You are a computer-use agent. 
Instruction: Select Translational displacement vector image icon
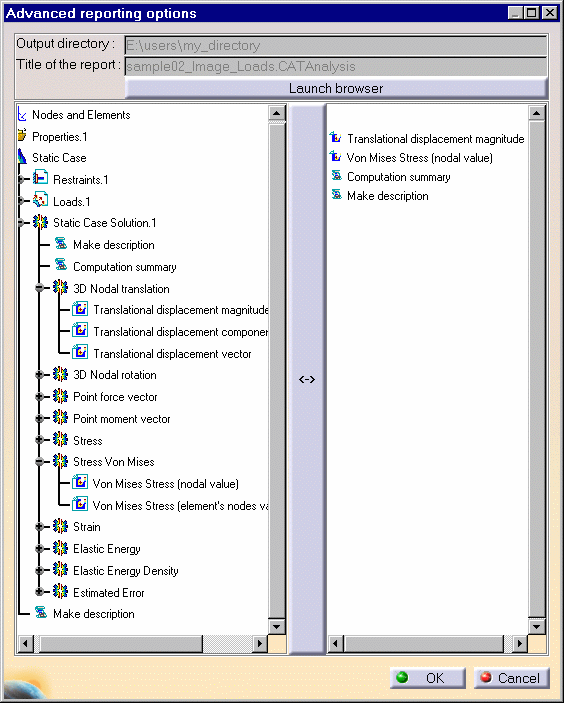coord(80,352)
